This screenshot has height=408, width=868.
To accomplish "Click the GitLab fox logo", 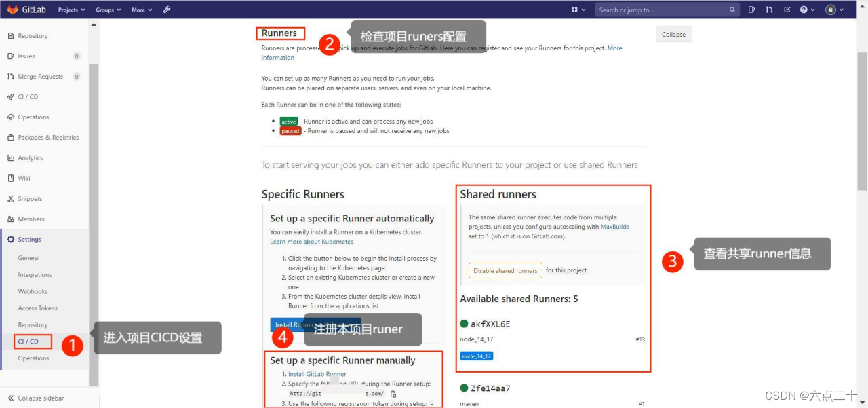I will pyautogui.click(x=14, y=10).
